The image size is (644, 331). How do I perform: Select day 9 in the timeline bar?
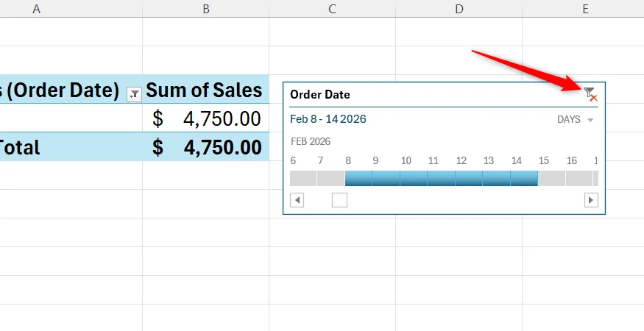coord(386,178)
